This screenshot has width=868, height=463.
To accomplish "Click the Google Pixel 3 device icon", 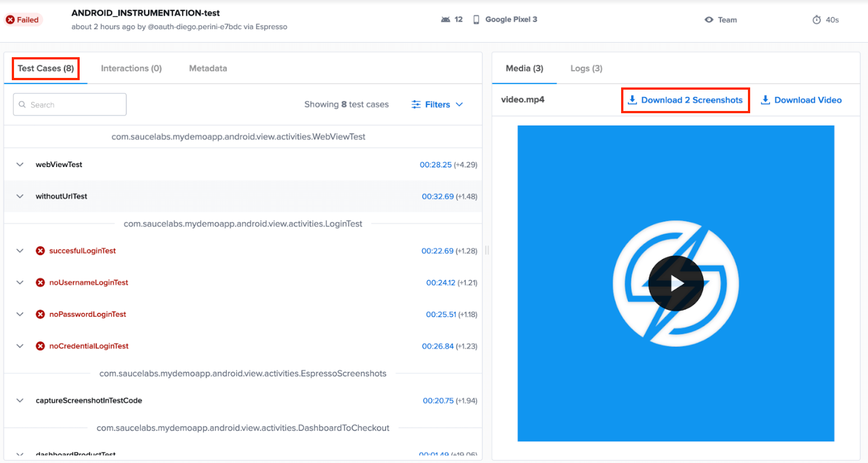I will coord(476,20).
